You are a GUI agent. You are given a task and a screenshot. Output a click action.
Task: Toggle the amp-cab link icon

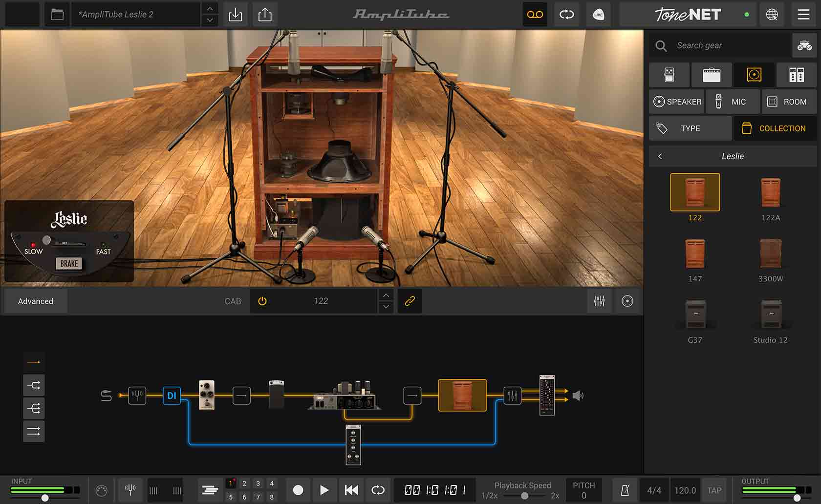click(x=410, y=301)
